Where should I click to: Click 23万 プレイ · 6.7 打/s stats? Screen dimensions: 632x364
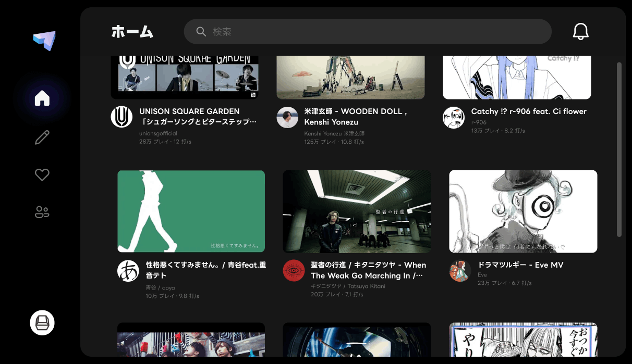pyautogui.click(x=504, y=283)
